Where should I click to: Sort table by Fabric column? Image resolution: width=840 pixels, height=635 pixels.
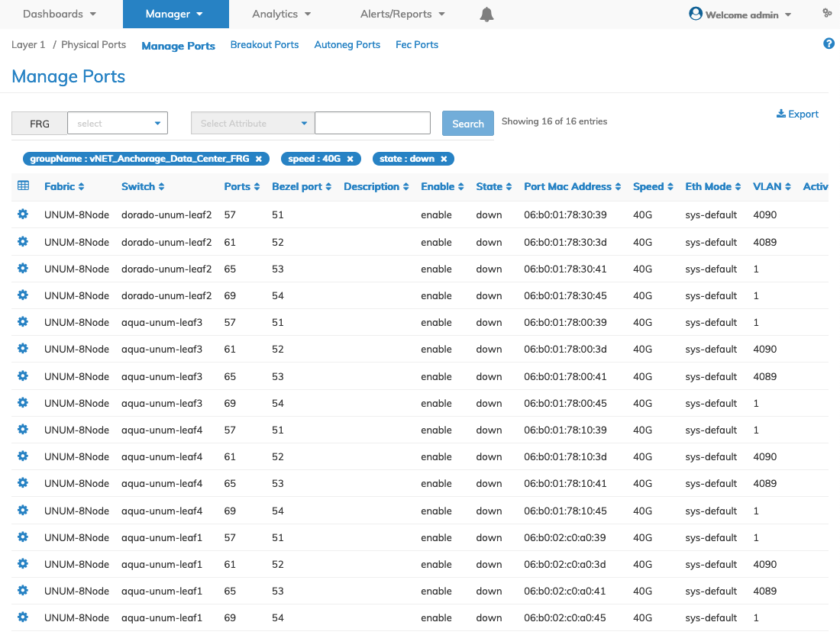(64, 186)
